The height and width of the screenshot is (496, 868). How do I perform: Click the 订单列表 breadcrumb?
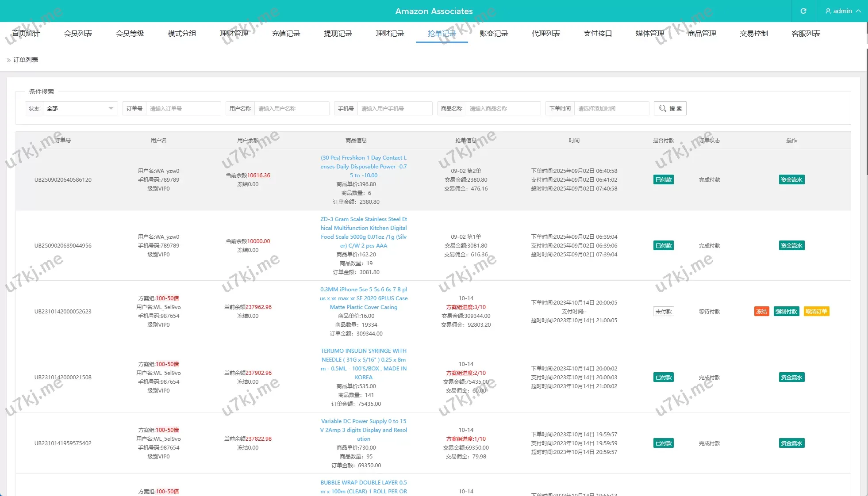point(26,60)
